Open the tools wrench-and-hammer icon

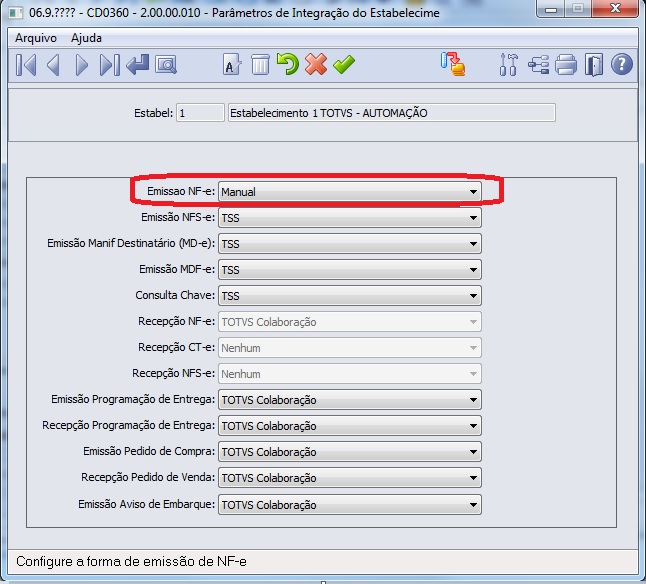coord(508,65)
